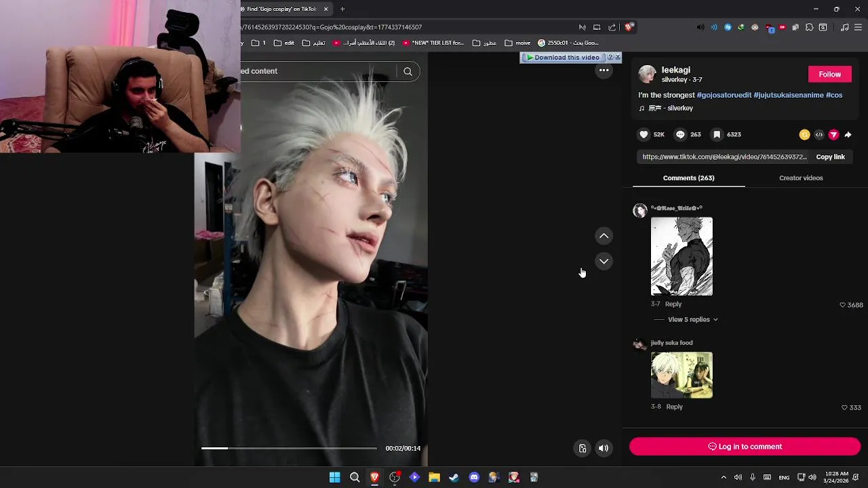Show hidden system tray icons
Screen dimensions: 868x488
[x=724, y=477]
